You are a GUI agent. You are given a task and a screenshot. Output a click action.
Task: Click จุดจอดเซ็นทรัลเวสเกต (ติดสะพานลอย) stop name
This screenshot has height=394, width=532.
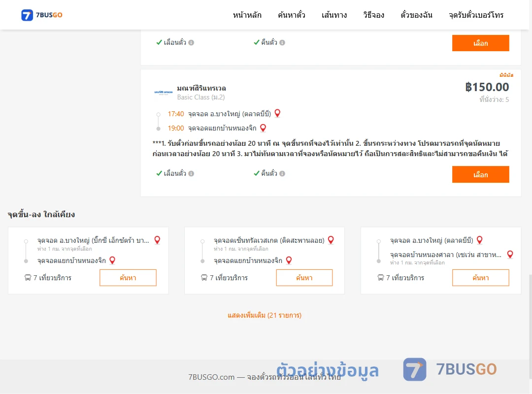(x=269, y=240)
